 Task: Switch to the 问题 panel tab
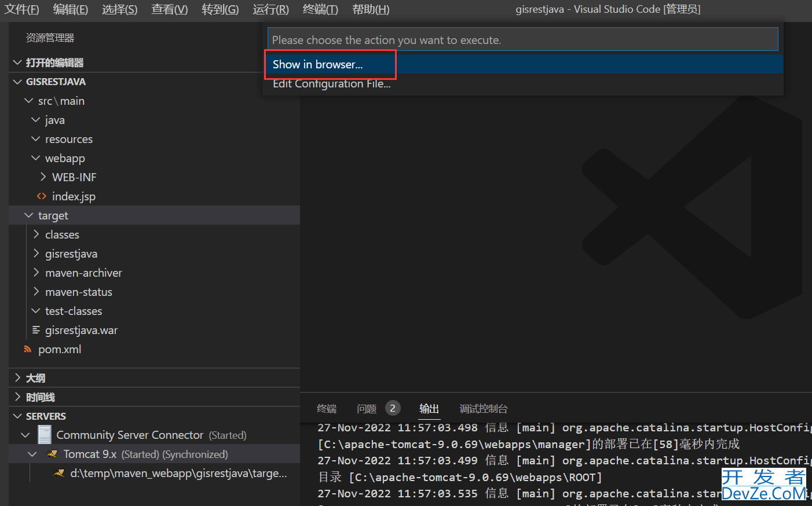point(367,409)
